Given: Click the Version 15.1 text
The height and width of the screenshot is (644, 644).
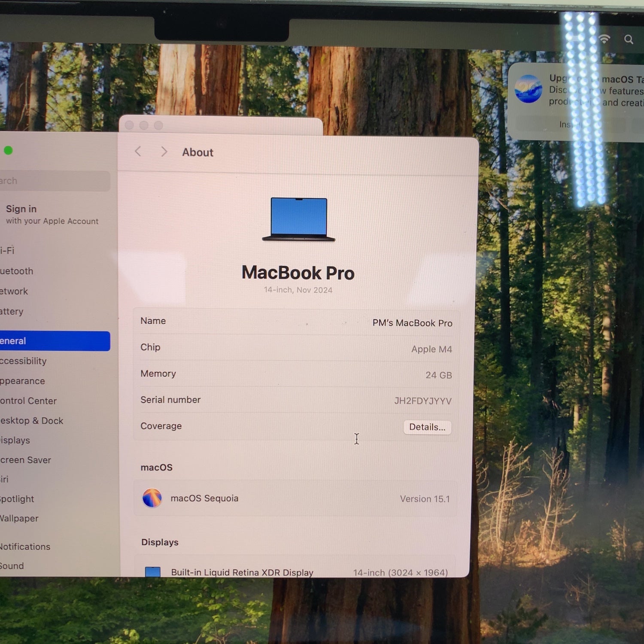Looking at the screenshot, I should (x=425, y=499).
